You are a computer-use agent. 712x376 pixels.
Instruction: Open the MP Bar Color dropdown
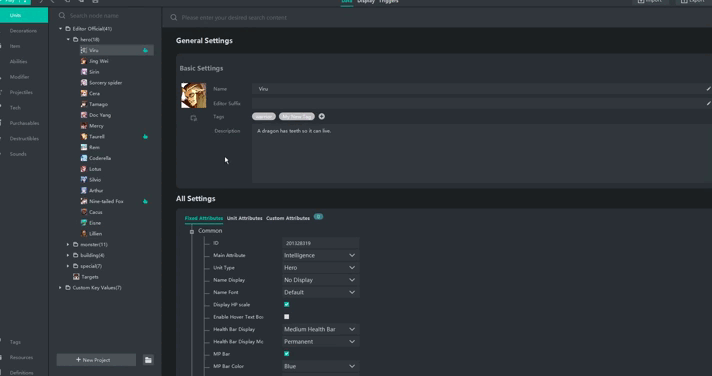coord(321,366)
